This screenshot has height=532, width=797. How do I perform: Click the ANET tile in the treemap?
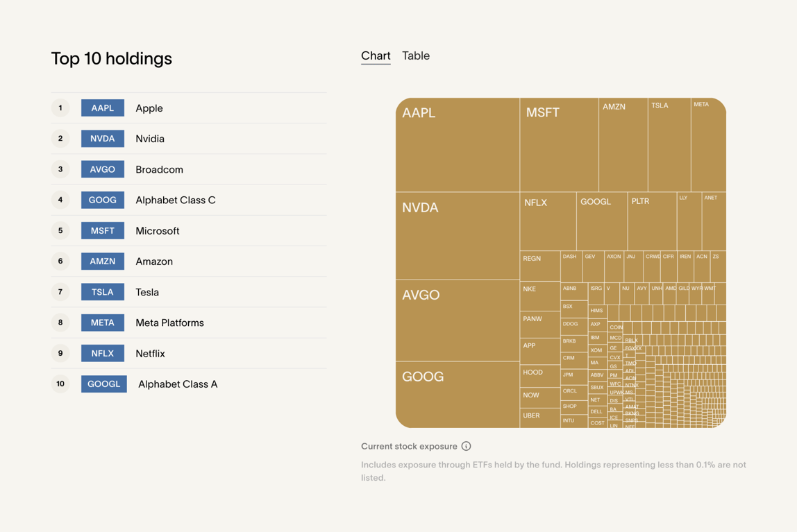714,221
